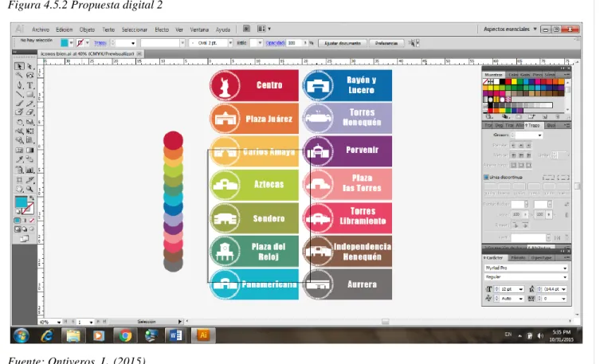Open the Aspectos esenciales workspace dropdown
This screenshot has width=600, height=364.
tap(510, 29)
